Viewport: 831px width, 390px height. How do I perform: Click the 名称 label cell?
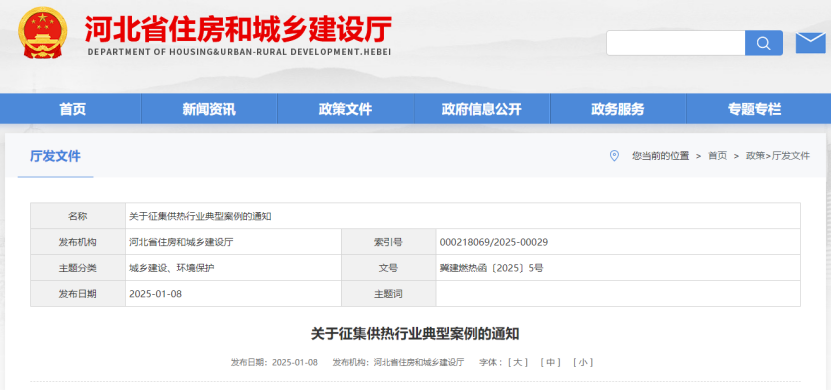click(x=78, y=216)
